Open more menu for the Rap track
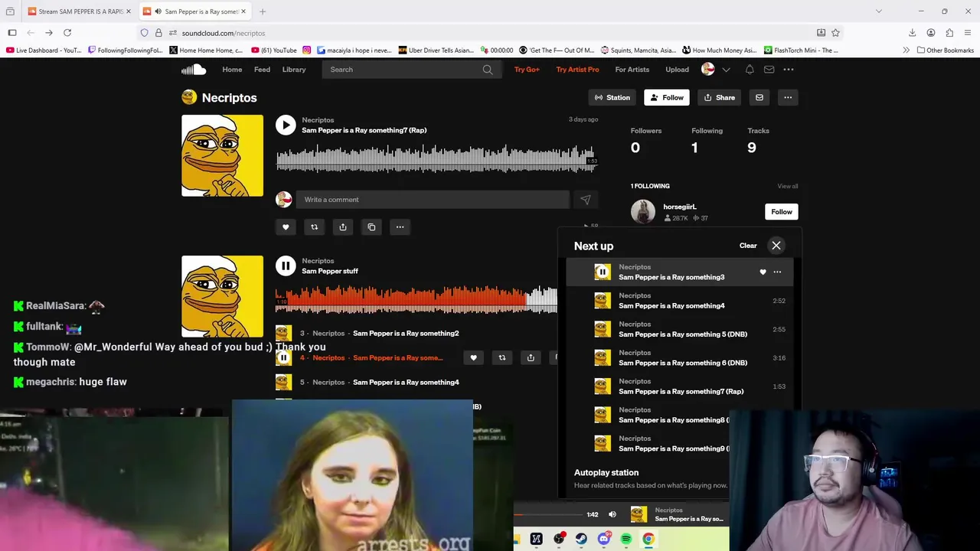 pos(400,227)
